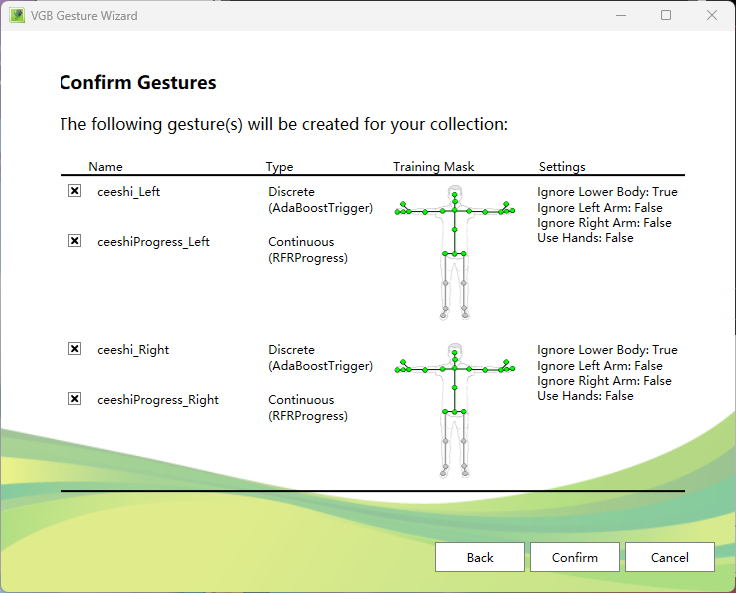736x593 pixels.
Task: Click the VGB Gesture Wizard title bar icon
Action: [17, 16]
